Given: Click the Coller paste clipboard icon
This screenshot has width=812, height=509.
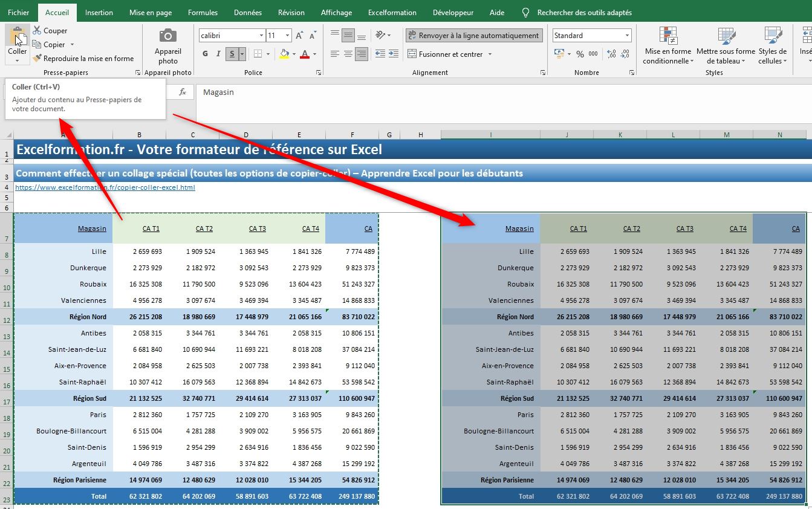Looking at the screenshot, I should click(17, 35).
